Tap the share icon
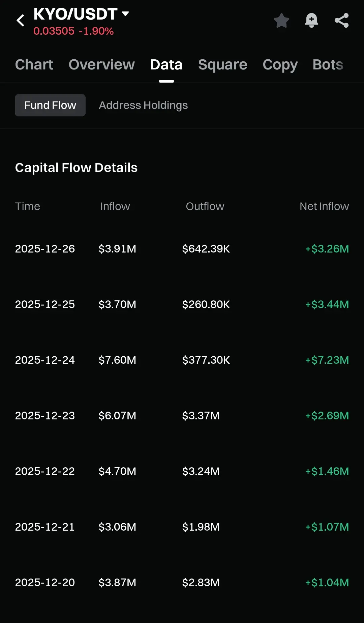The image size is (364, 623). coord(341,21)
